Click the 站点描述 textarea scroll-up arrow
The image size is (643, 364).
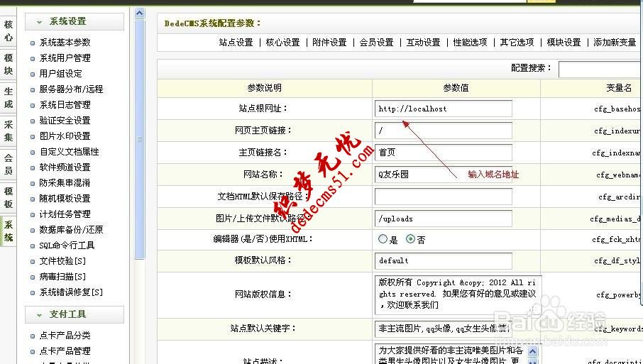click(532, 351)
